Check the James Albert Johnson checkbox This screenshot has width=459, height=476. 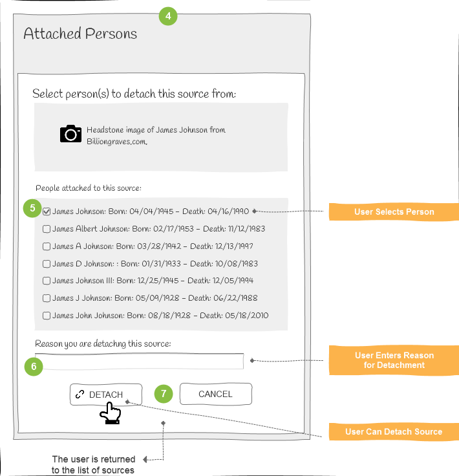(47, 229)
